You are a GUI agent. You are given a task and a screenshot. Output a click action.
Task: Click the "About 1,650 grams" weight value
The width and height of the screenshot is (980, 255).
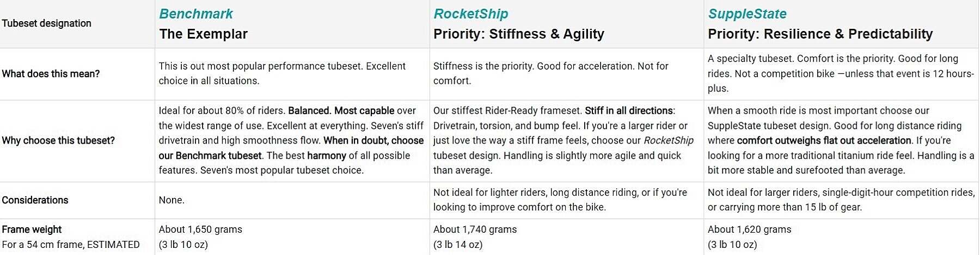(x=200, y=229)
